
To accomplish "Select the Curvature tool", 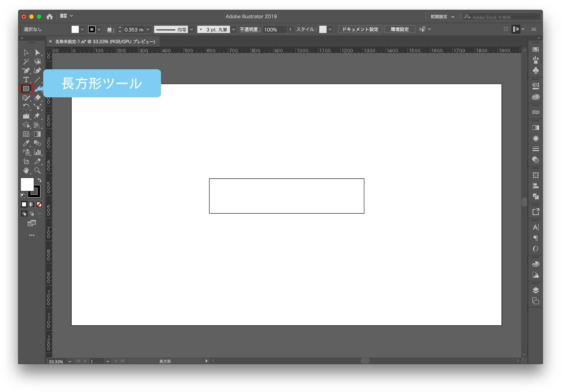I will tap(38, 70).
